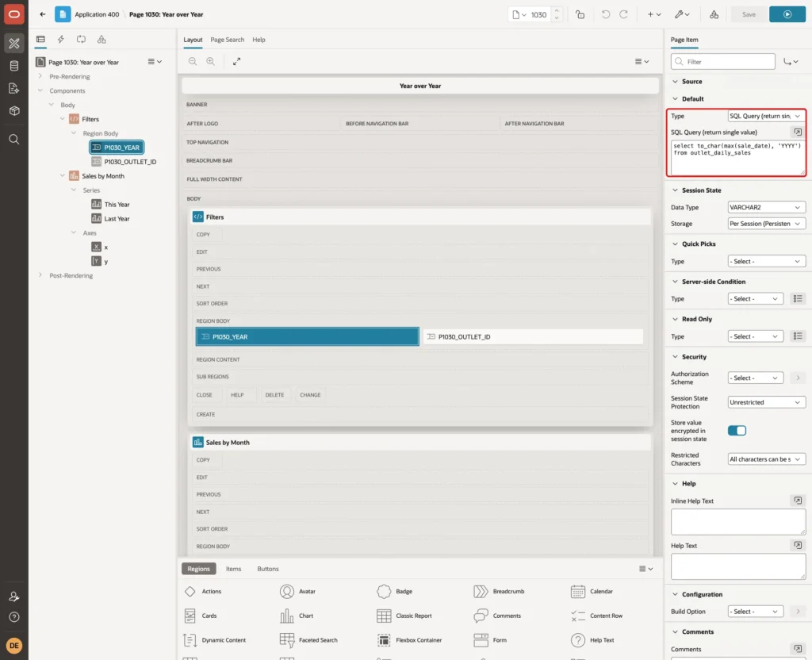Image resolution: width=812 pixels, height=660 pixels.
Task: Select P1030_OUTLET_ID in the tree
Action: pyautogui.click(x=130, y=162)
